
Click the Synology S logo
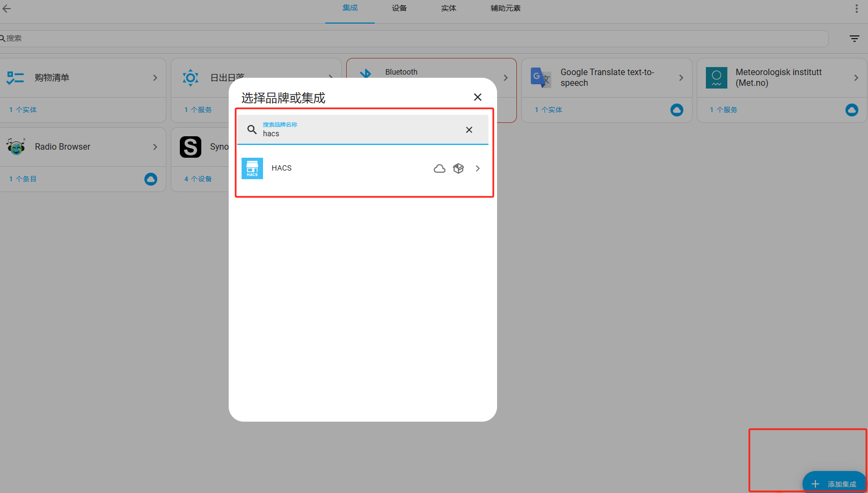click(x=191, y=146)
